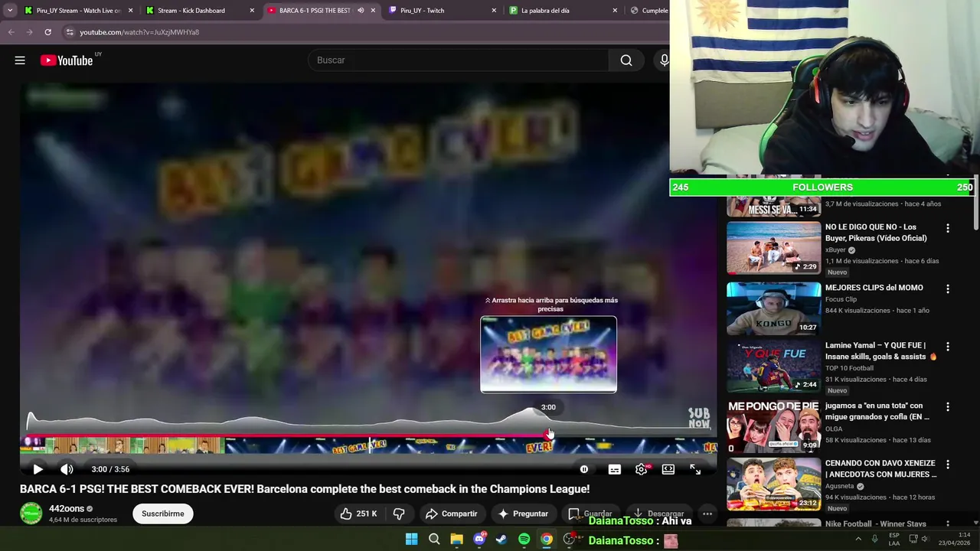The width and height of the screenshot is (980, 551).
Task: Click the SUB NOW watermark in player
Action: [x=698, y=418]
